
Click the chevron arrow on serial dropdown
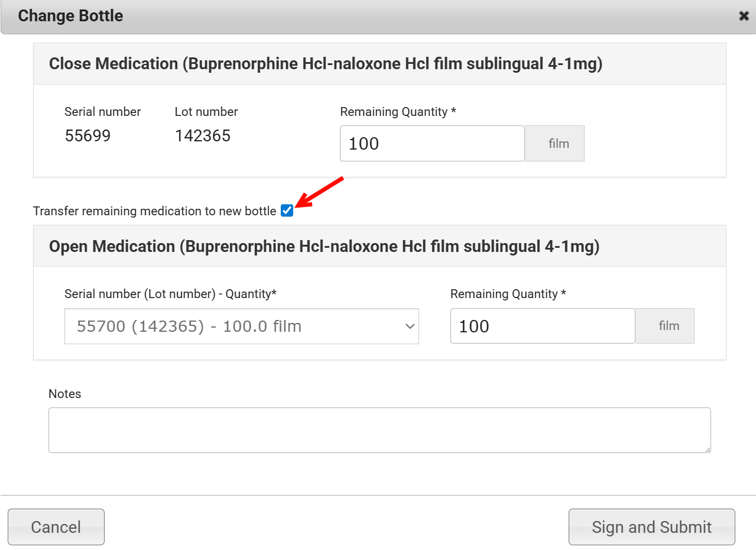tap(410, 326)
